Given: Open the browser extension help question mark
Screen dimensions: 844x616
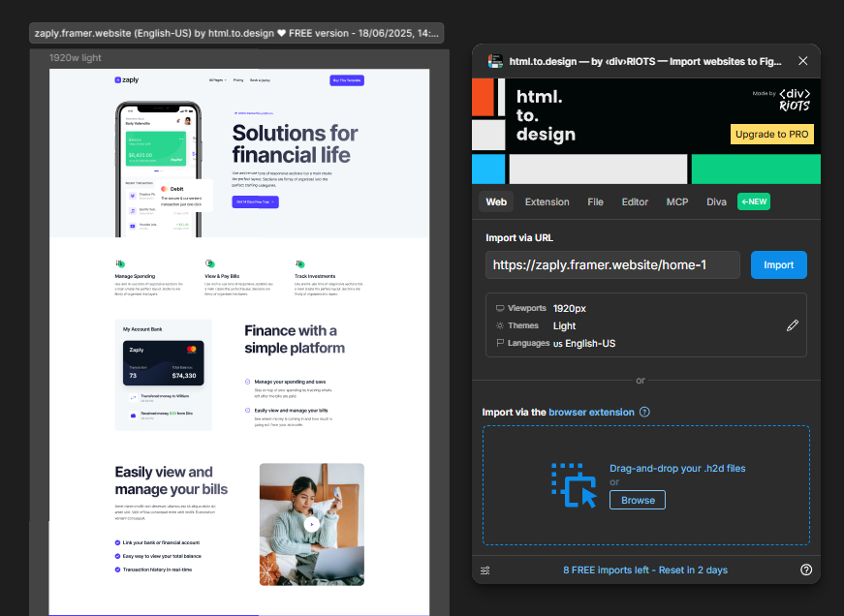Looking at the screenshot, I should coord(644,412).
